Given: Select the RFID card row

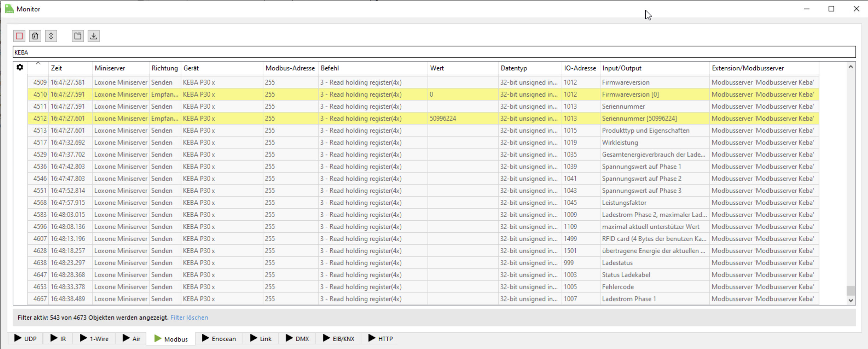Looking at the screenshot, I should 423,239.
